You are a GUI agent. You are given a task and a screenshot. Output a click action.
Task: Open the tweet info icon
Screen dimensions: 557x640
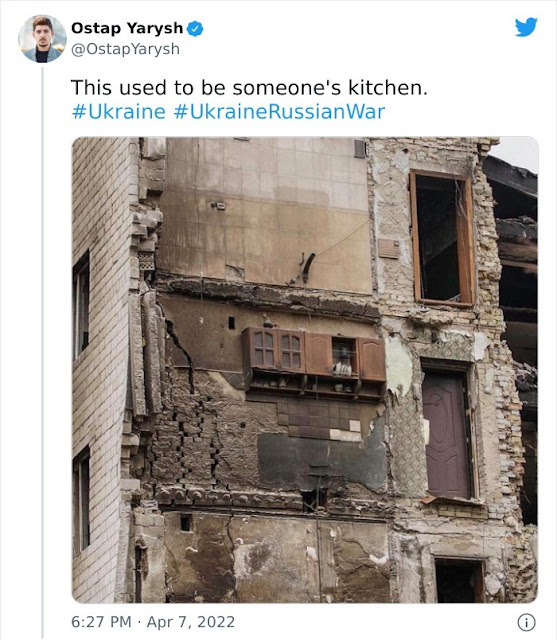(526, 622)
